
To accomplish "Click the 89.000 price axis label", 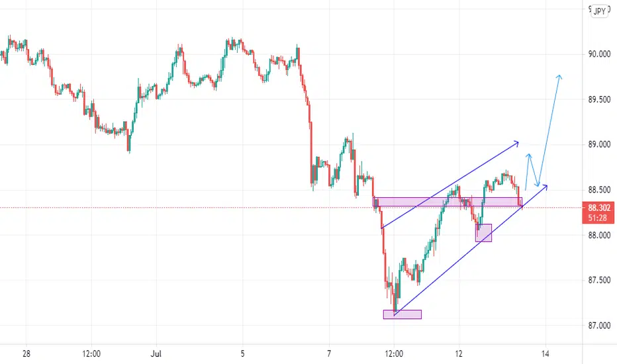I will click(x=599, y=144).
